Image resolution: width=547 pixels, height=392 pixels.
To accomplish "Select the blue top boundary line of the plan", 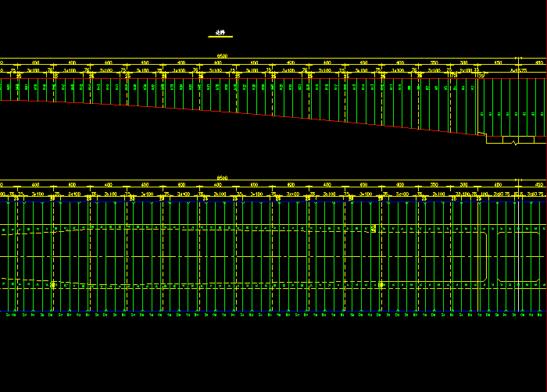I will (x=234, y=201).
